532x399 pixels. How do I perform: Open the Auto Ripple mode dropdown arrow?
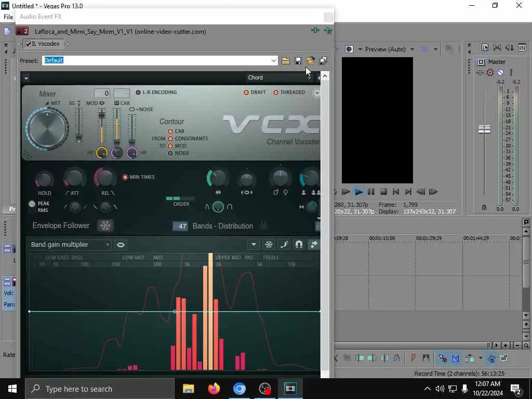click(x=481, y=358)
